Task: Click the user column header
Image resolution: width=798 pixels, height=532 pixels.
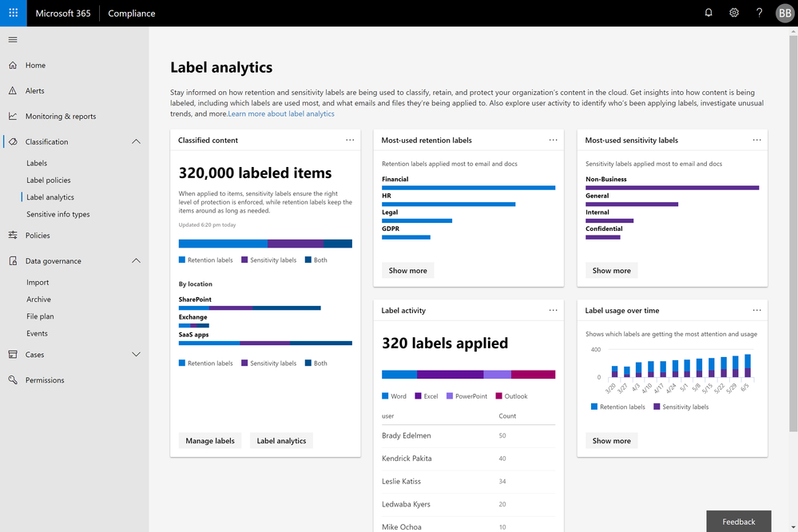Action: [387, 416]
